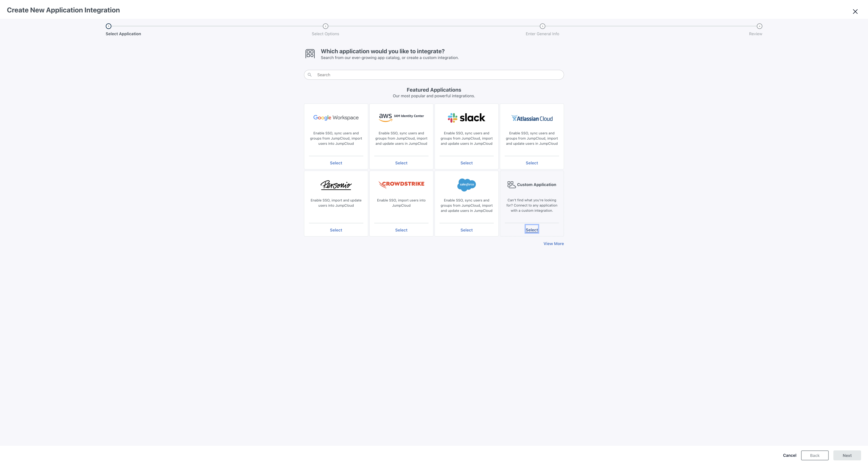868x465 pixels.
Task: Select Salesforce integration
Action: click(466, 230)
